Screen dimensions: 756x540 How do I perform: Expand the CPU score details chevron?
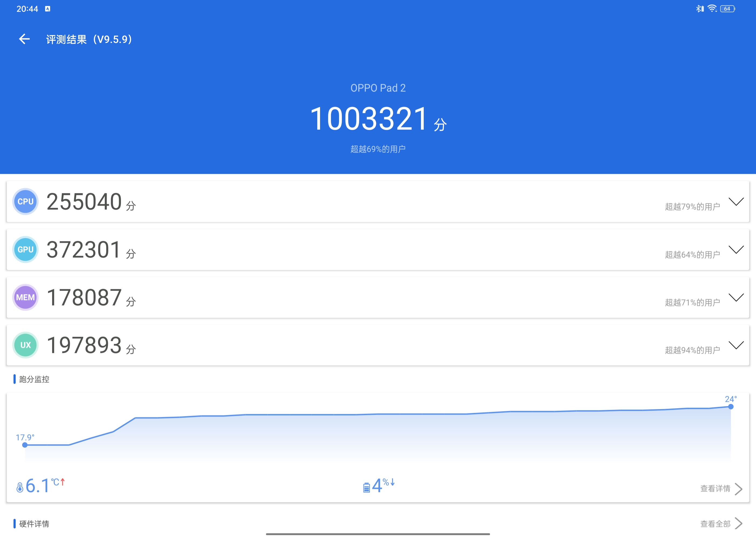[736, 201]
